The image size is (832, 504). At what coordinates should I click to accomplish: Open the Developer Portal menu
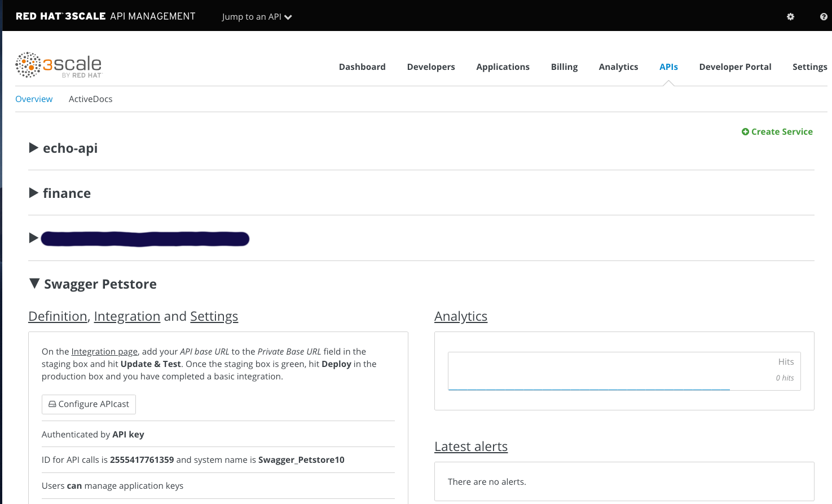tap(735, 67)
